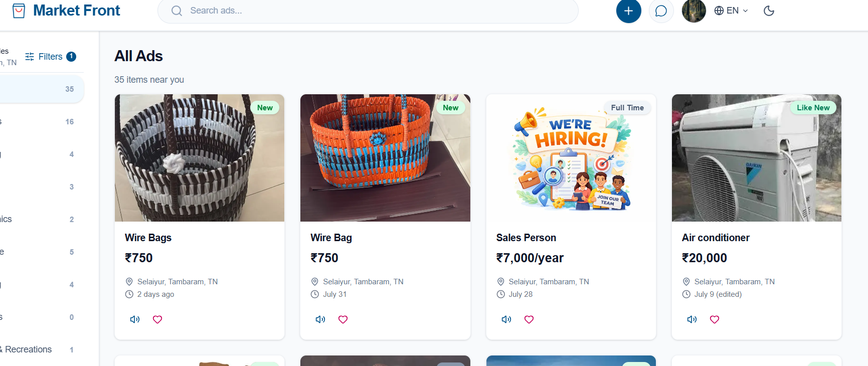
Task: Select the category with 16 items
Action: pyautogui.click(x=40, y=122)
